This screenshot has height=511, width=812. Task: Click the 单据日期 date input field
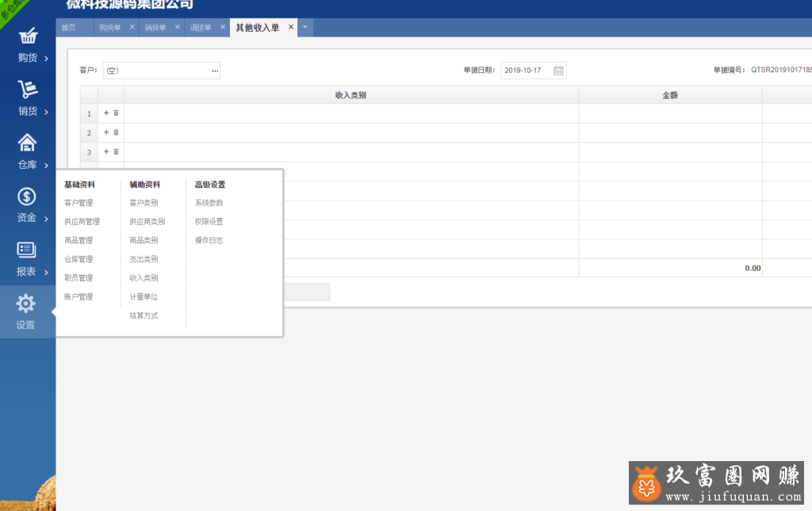[525, 71]
